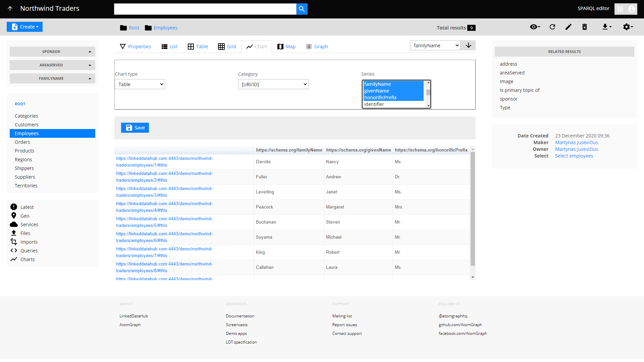Click the familyName column header
Image resolution: width=644 pixels, height=362 pixels.
tap(289, 150)
